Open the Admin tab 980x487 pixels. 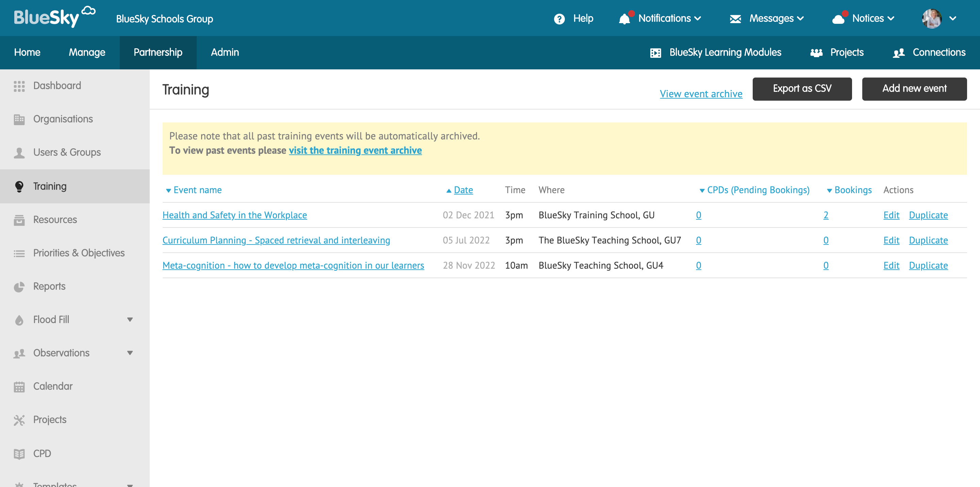pyautogui.click(x=225, y=52)
